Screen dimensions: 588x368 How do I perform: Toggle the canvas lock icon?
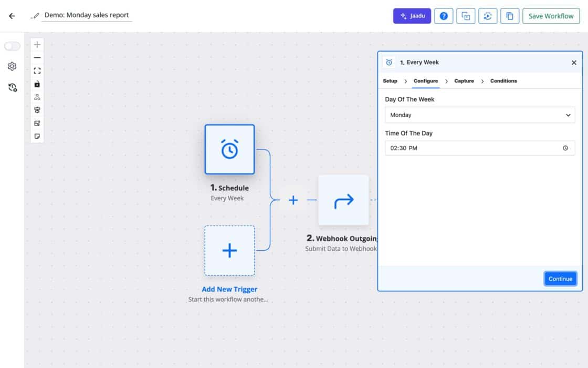click(37, 84)
